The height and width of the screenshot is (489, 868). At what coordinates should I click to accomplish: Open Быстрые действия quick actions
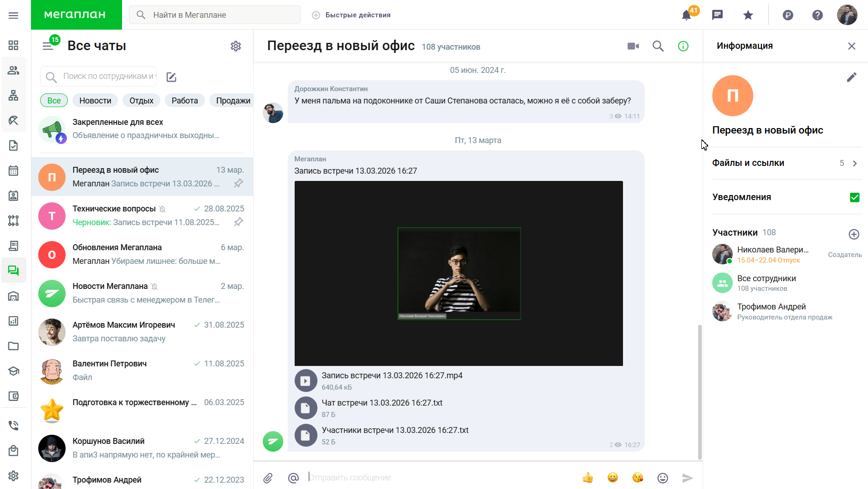click(x=351, y=15)
